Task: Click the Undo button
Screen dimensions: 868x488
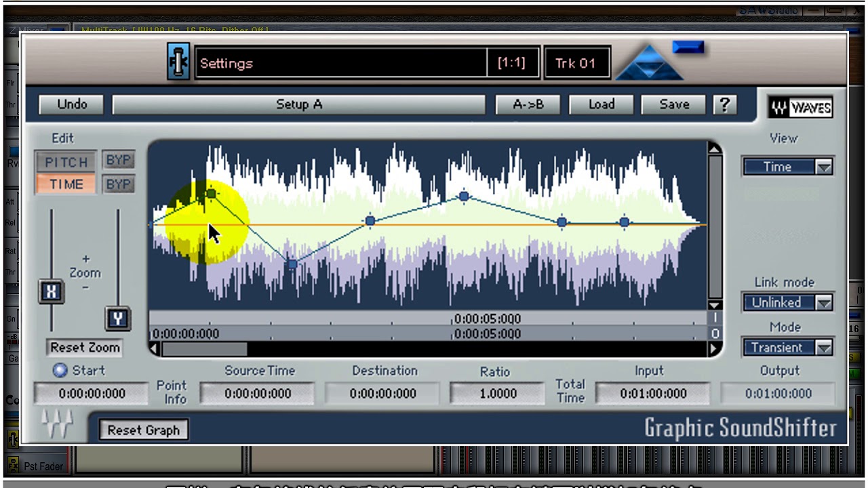Action: tap(72, 104)
